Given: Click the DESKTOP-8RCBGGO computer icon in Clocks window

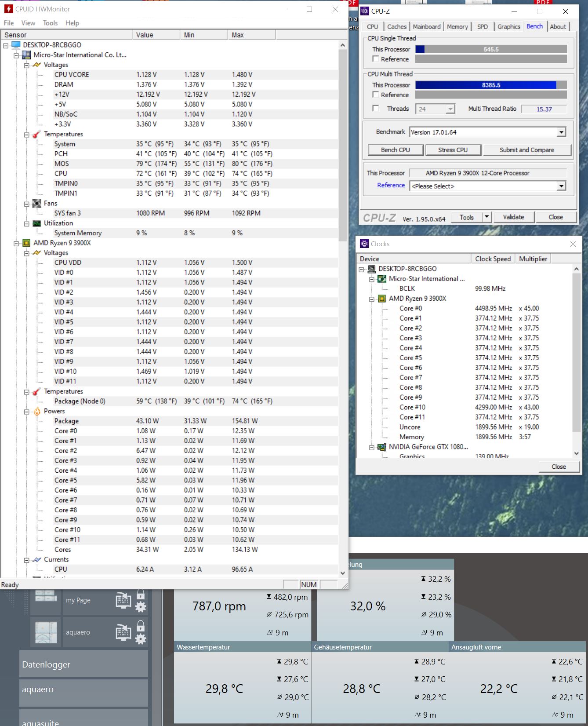Looking at the screenshot, I should pyautogui.click(x=372, y=269).
